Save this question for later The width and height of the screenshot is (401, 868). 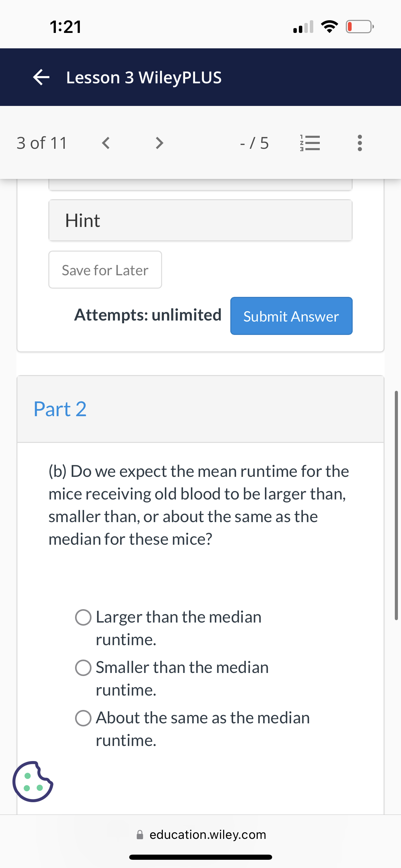[x=105, y=270]
